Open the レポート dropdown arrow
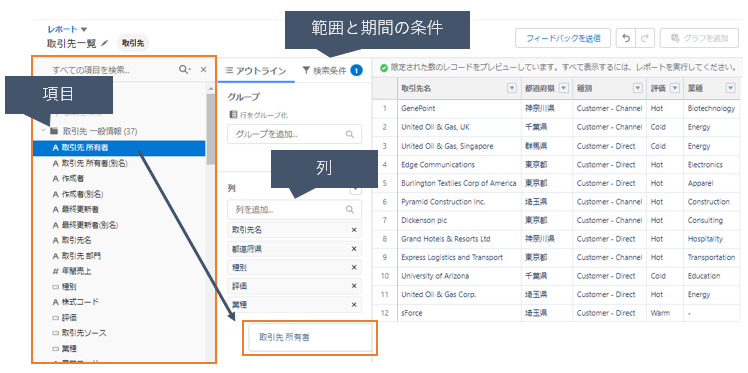748x373 pixels. tap(84, 30)
